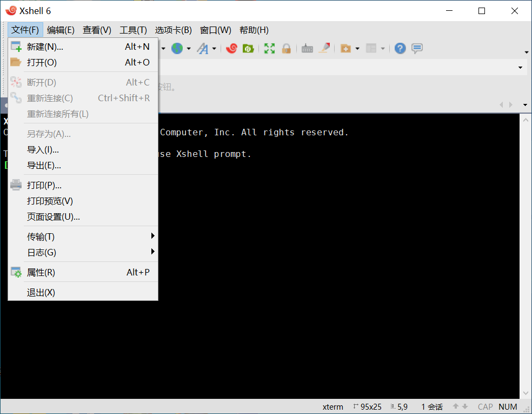This screenshot has height=414, width=532.
Task: Click the new folder plus toolbar icon
Action: pyautogui.click(x=345, y=49)
